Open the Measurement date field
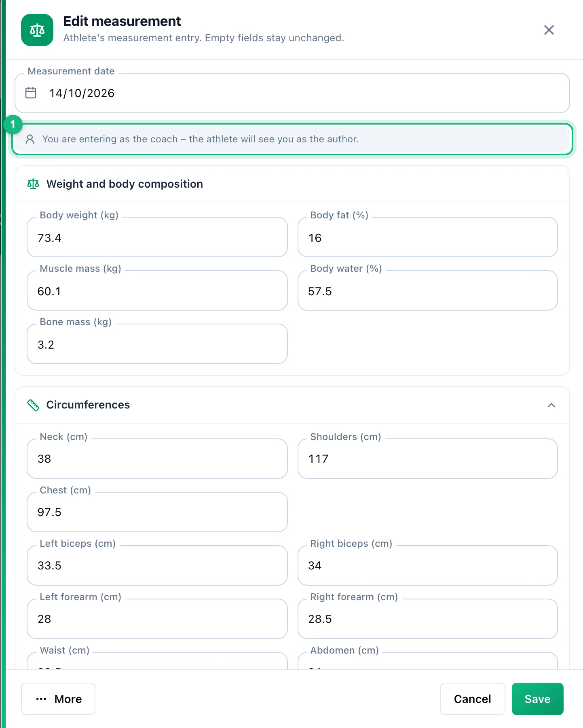Screen dimensions: 583x728 coord(292,93)
